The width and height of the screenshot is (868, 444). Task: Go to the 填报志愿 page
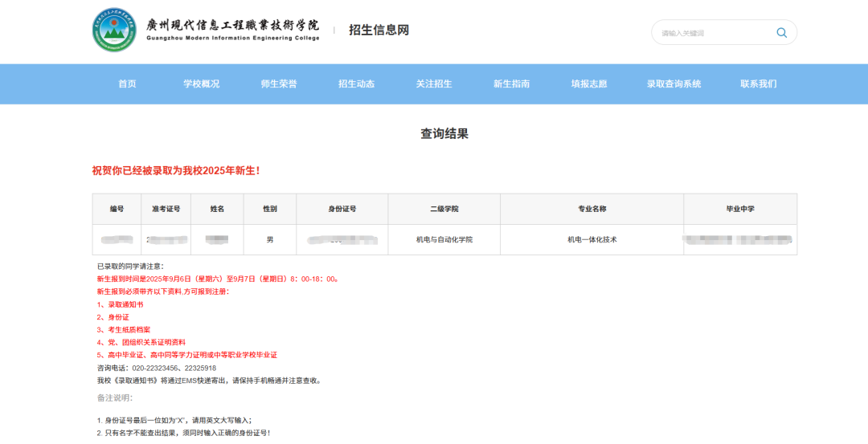click(x=589, y=84)
